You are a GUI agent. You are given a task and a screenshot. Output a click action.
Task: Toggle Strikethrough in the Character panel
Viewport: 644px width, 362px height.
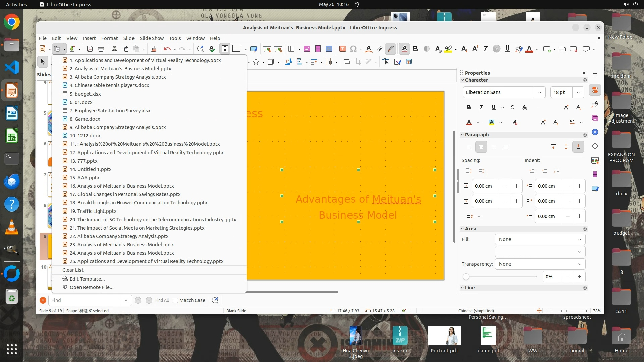tap(512, 107)
